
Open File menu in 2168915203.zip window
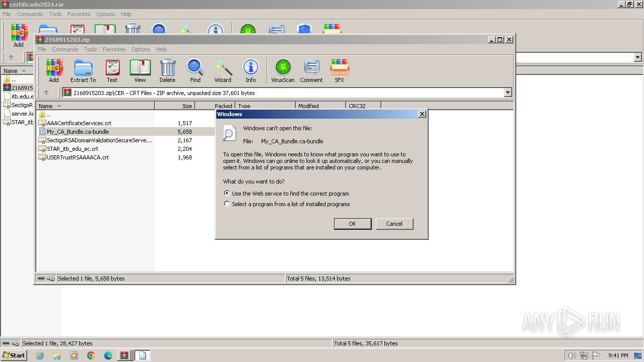pyautogui.click(x=42, y=49)
